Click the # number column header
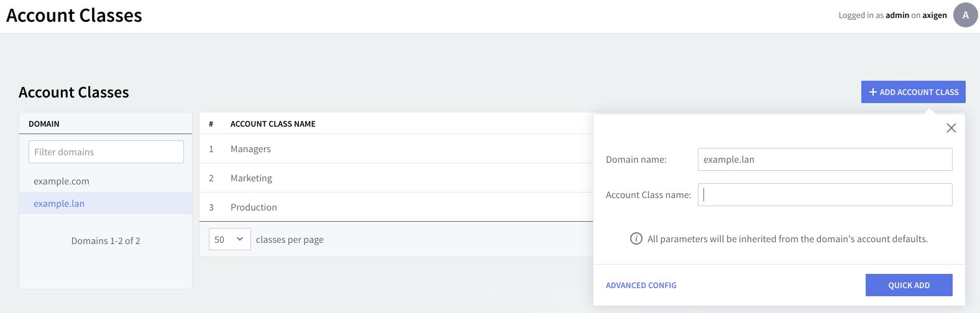The width and height of the screenshot is (980, 313). pyautogui.click(x=211, y=124)
